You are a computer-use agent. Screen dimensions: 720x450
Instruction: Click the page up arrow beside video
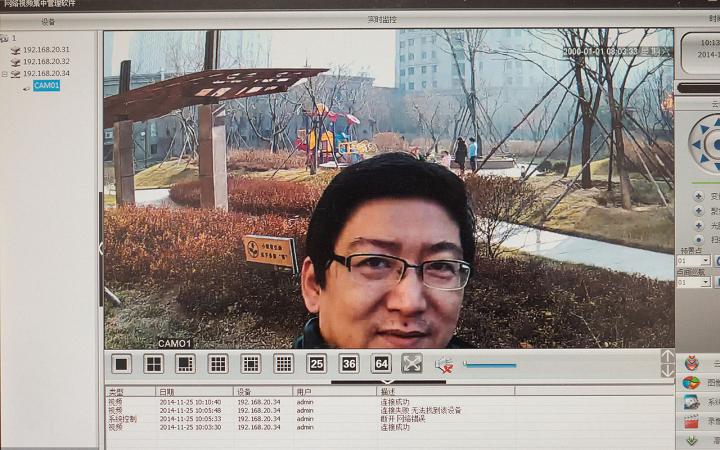[x=668, y=356]
